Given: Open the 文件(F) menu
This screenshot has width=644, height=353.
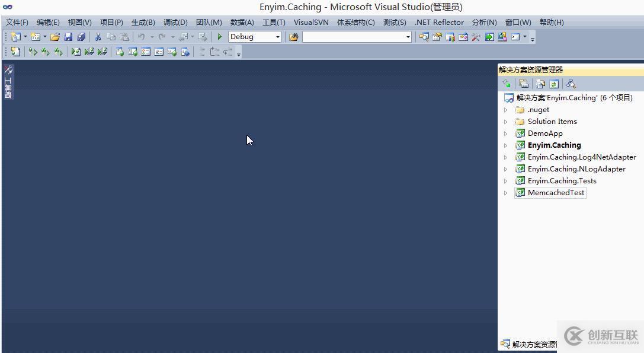Looking at the screenshot, I should 17,22.
